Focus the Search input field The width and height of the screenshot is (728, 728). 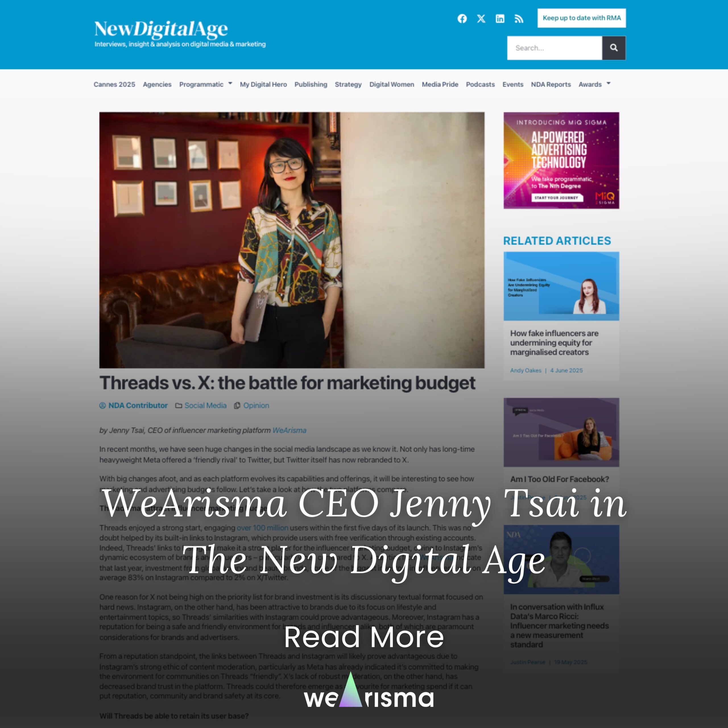pyautogui.click(x=554, y=48)
